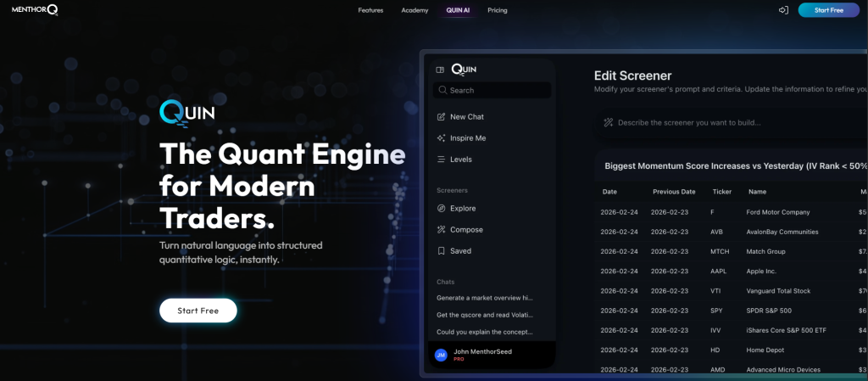Open chat 'Could you explain the concept...'
The height and width of the screenshot is (381, 868).
point(485,332)
